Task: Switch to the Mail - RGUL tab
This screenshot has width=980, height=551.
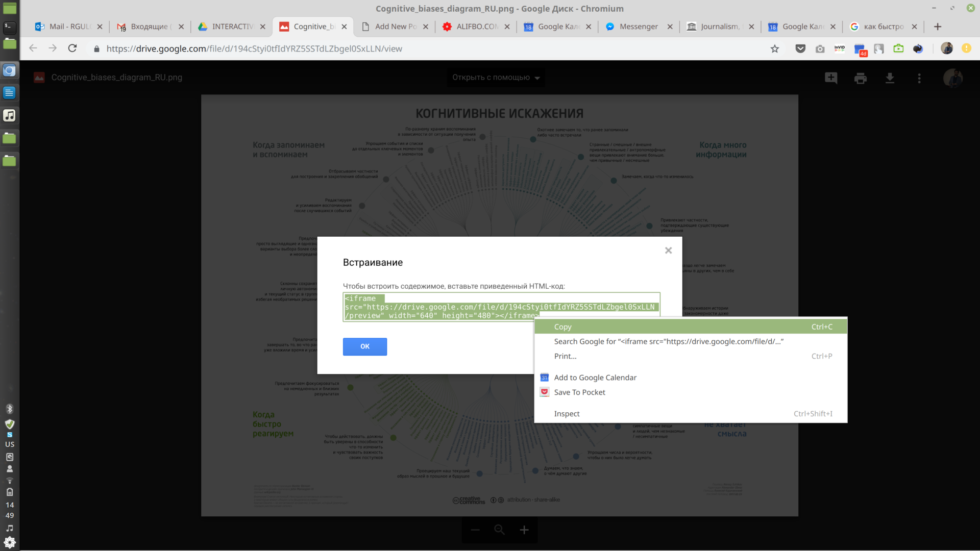Action: pos(69,27)
